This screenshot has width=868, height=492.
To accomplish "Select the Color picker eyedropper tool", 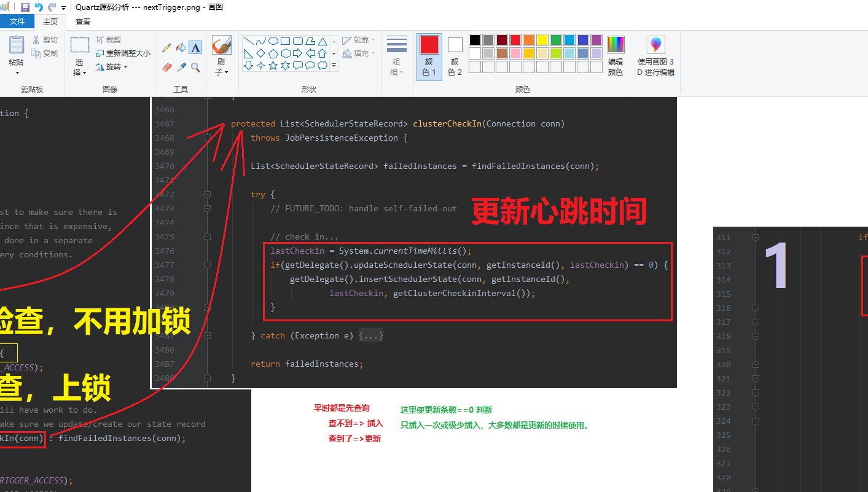I will point(181,67).
